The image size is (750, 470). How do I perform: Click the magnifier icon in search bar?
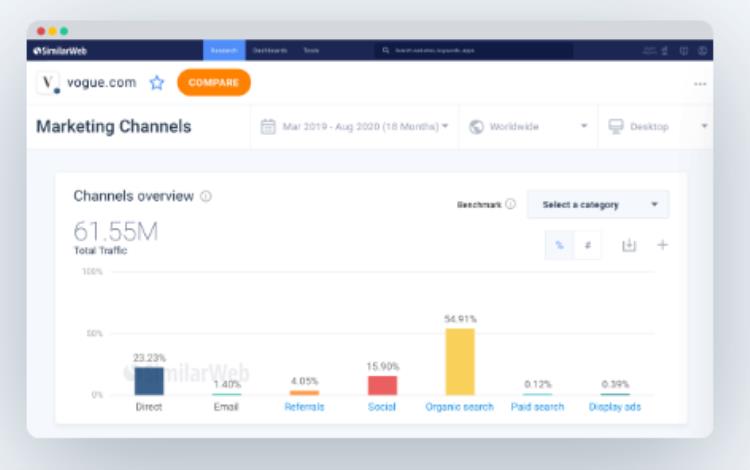tap(386, 50)
